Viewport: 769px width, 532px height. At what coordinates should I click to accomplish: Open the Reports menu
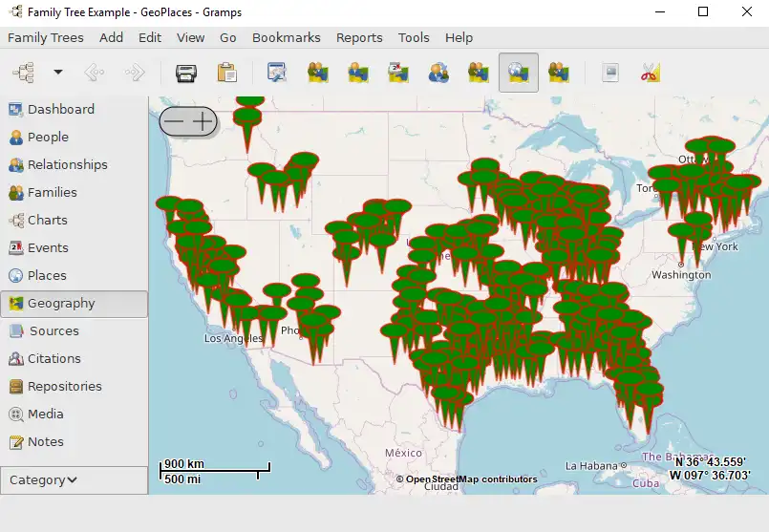359,37
